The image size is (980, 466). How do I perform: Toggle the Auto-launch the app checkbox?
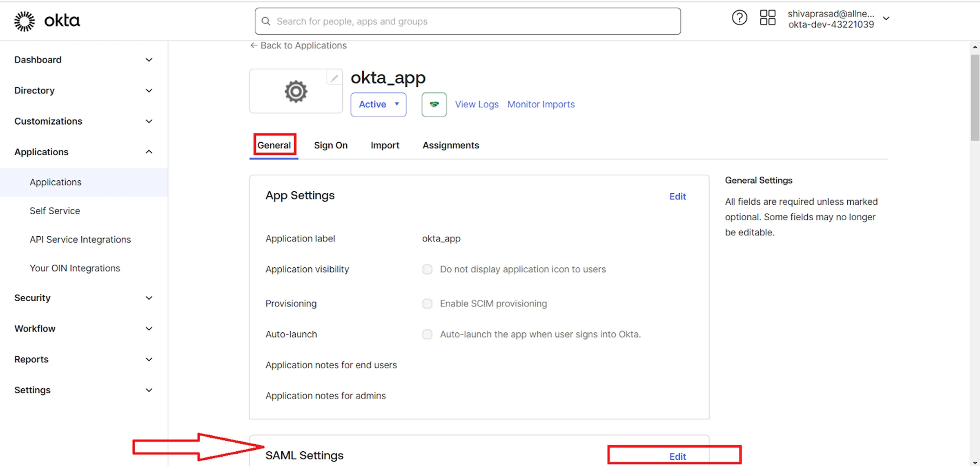[x=427, y=334]
